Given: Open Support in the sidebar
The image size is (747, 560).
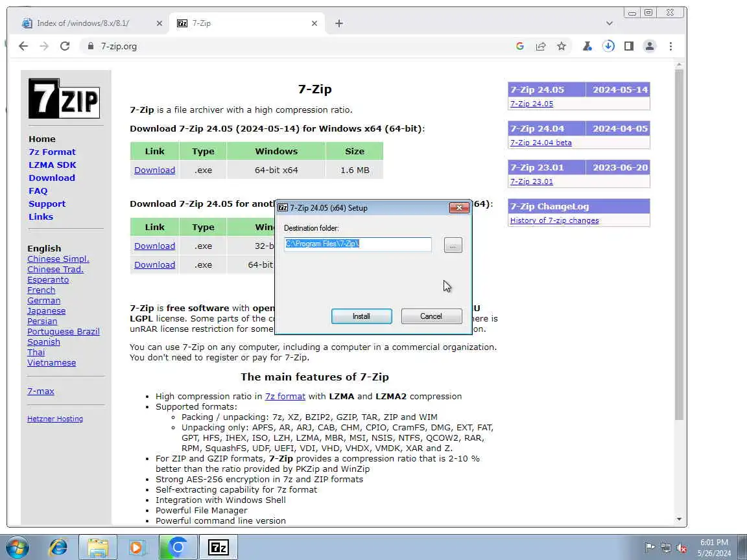Looking at the screenshot, I should pyautogui.click(x=47, y=204).
